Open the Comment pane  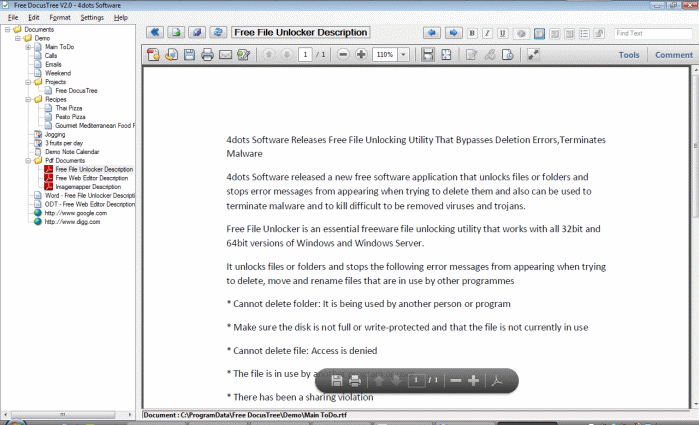673,55
